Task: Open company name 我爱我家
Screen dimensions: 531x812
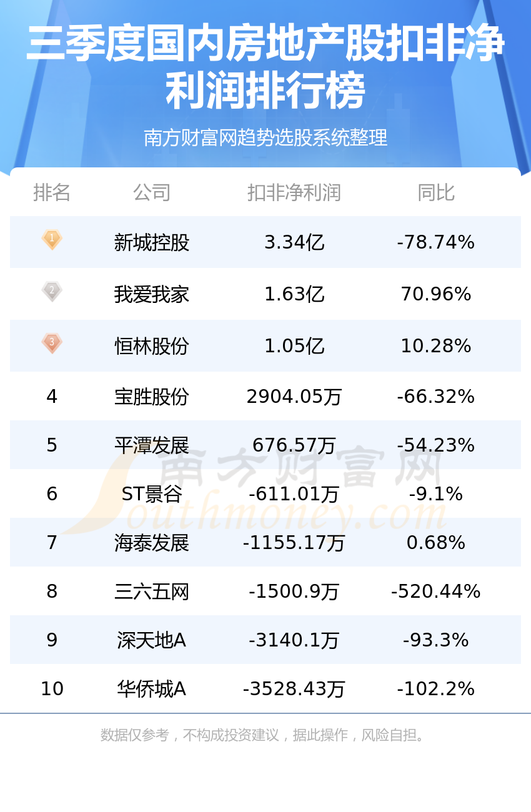Action: click(152, 294)
